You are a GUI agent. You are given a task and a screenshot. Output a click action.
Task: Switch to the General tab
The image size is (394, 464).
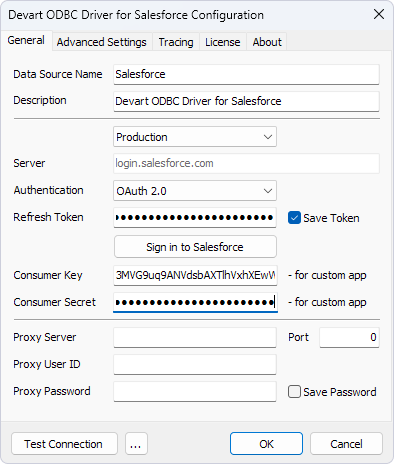[x=26, y=40]
